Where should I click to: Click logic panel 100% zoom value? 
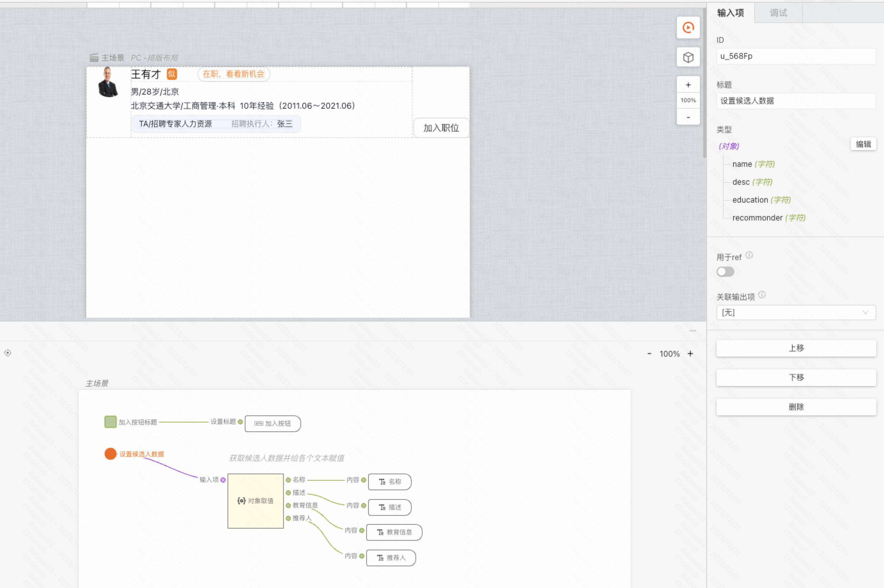coord(670,354)
